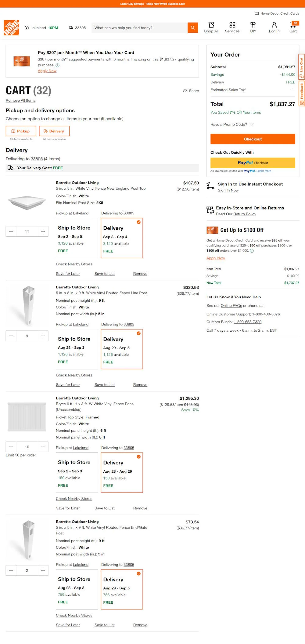Click the financing info icon after 'purchase.'
This screenshot has width=305, height=644.
(58, 65)
